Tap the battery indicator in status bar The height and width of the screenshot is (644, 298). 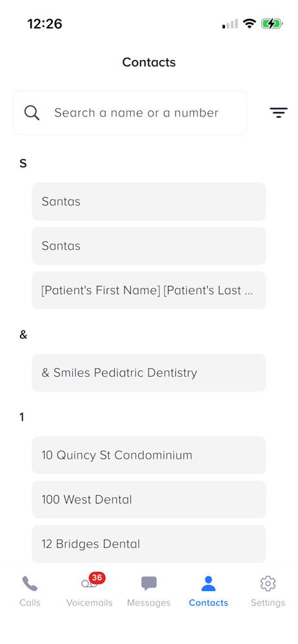(x=272, y=24)
